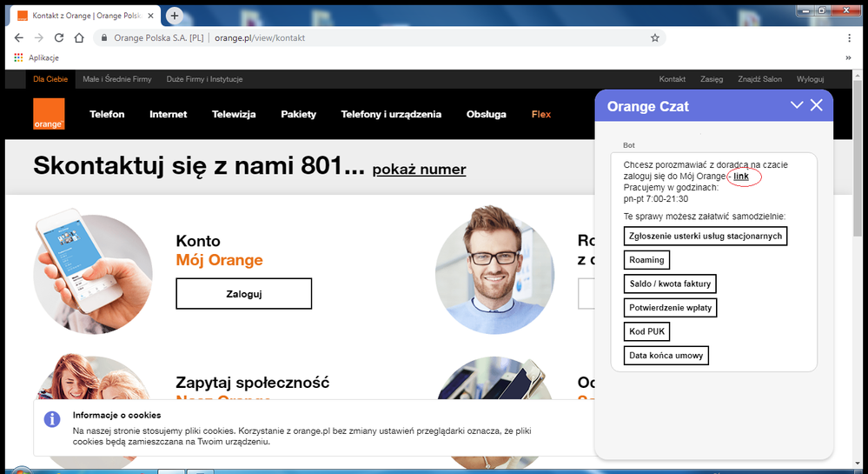868x474 pixels.
Task: Switch to Duże Firmy i Instytucje
Action: (204, 79)
